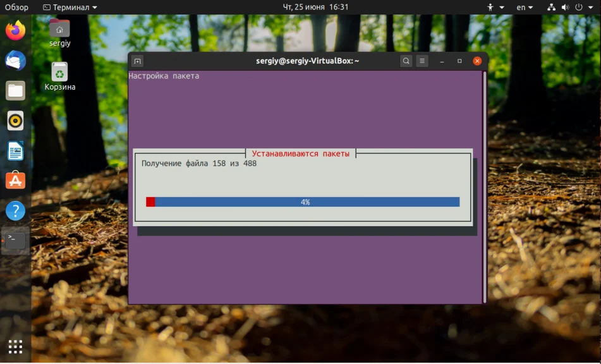Click the Обзор activities button
The image size is (601, 364).
pyautogui.click(x=16, y=8)
